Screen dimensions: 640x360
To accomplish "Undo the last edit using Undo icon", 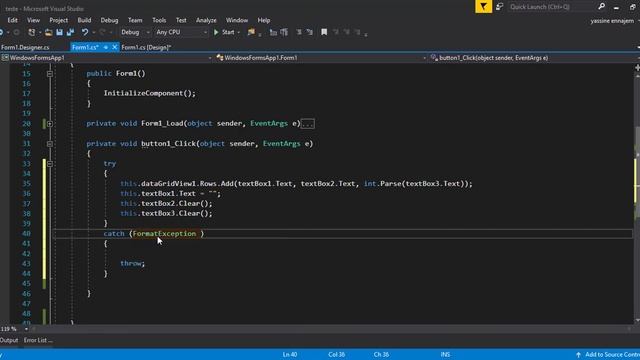I will coord(84,32).
